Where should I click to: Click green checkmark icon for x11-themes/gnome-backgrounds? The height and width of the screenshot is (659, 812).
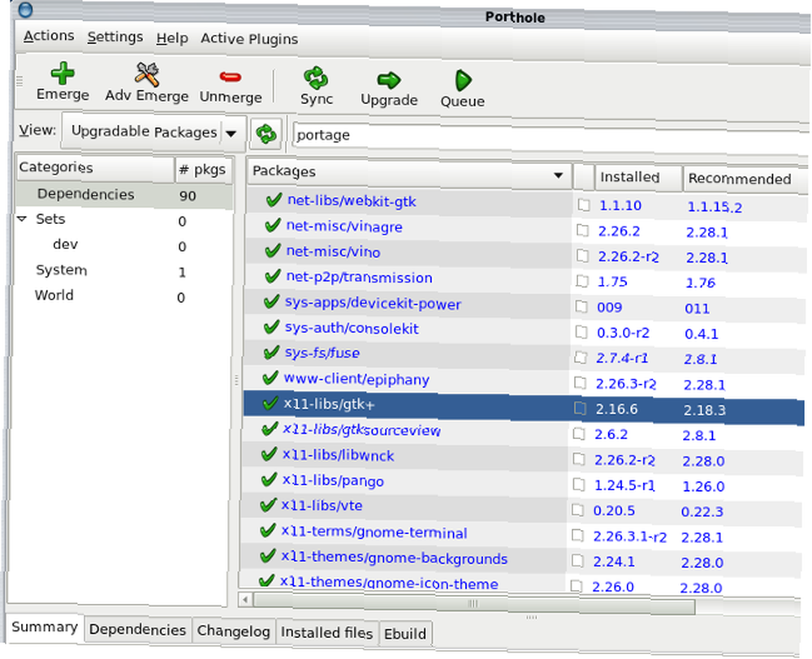coord(267,556)
